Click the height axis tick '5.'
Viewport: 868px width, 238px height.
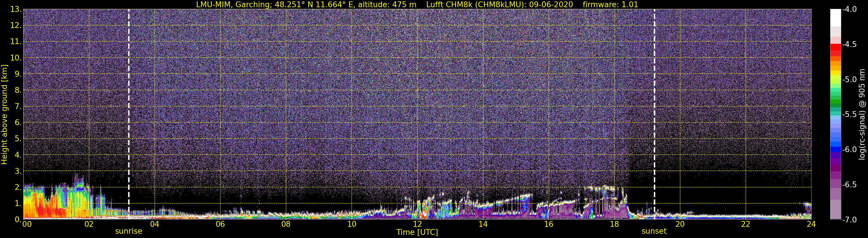(18, 139)
